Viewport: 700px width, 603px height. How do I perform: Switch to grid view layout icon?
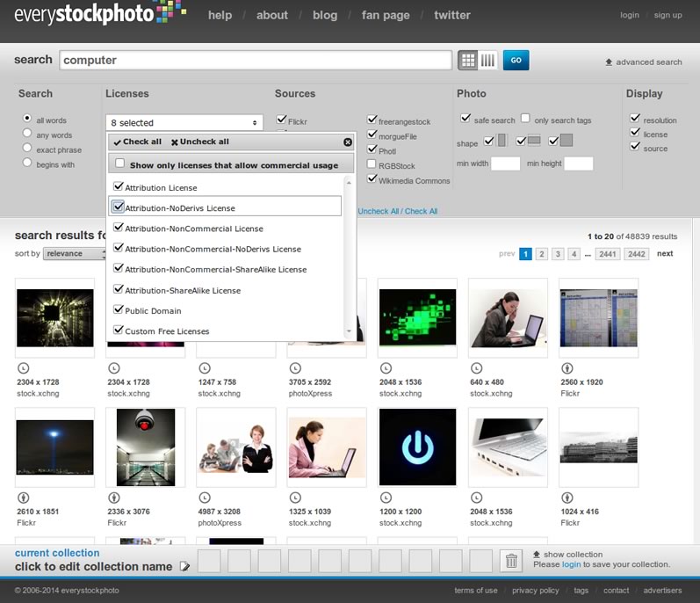coord(467,61)
